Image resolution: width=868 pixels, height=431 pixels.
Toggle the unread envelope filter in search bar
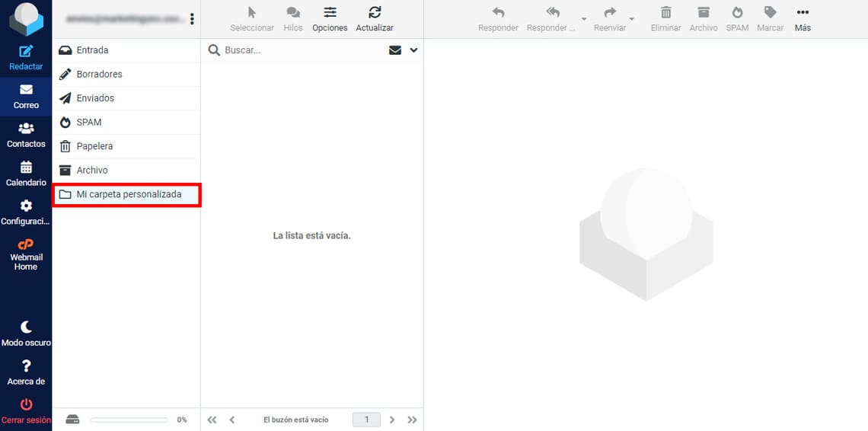(x=395, y=50)
